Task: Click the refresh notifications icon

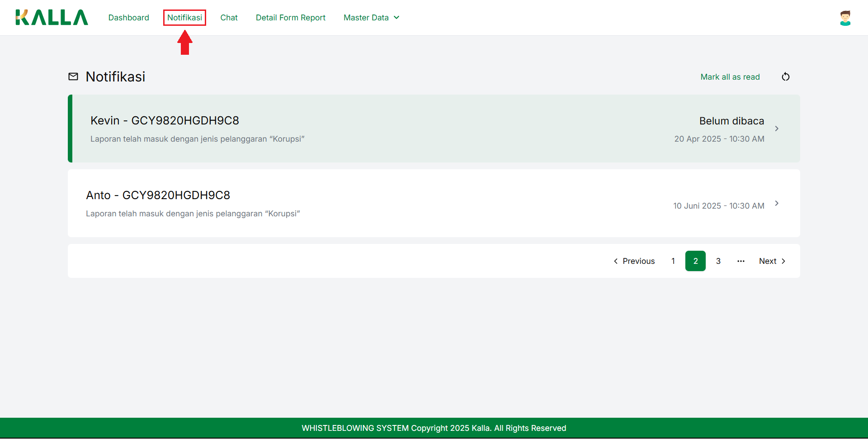Action: pos(785,77)
